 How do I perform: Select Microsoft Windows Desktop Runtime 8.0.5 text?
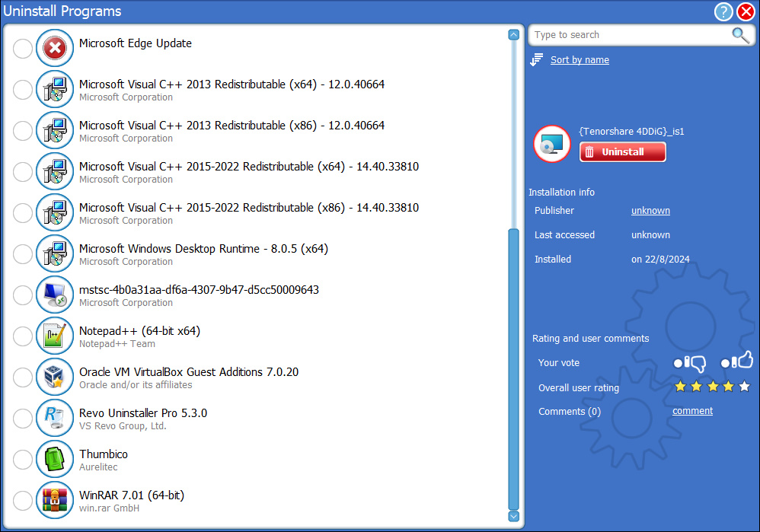203,249
